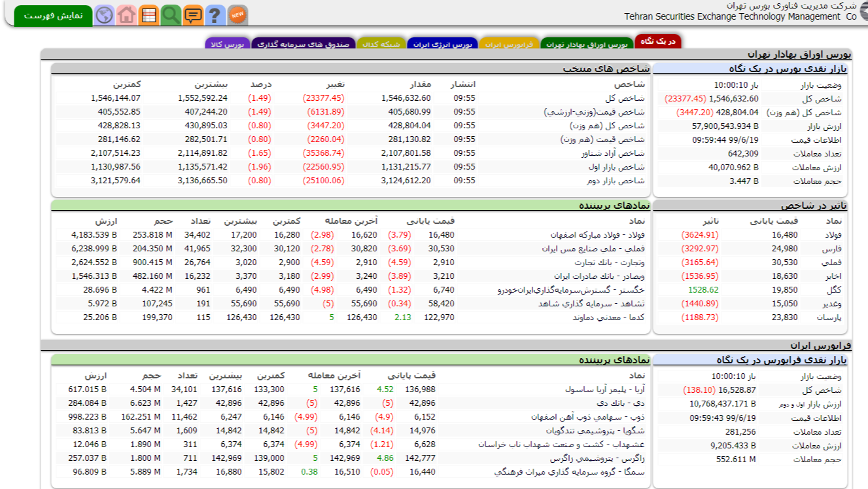Switch to the yellow فرابورس ایران tab
Image resolution: width=868 pixels, height=489 pixels.
point(510,44)
